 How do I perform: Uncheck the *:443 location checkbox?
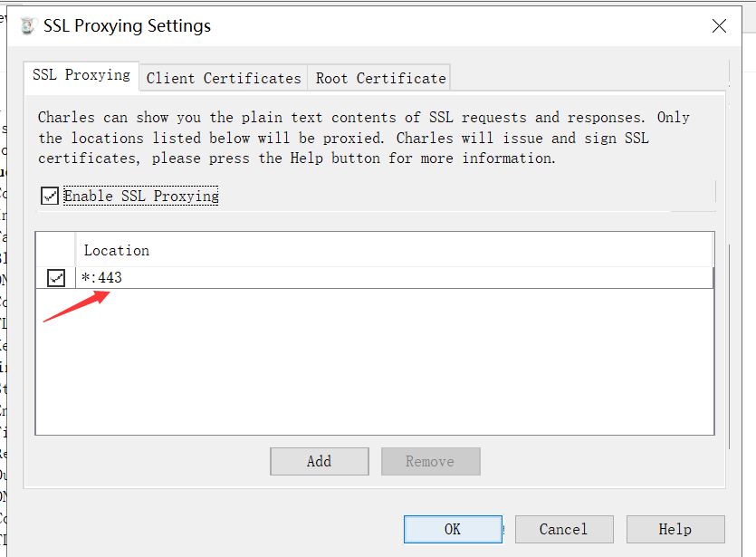pyautogui.click(x=56, y=278)
